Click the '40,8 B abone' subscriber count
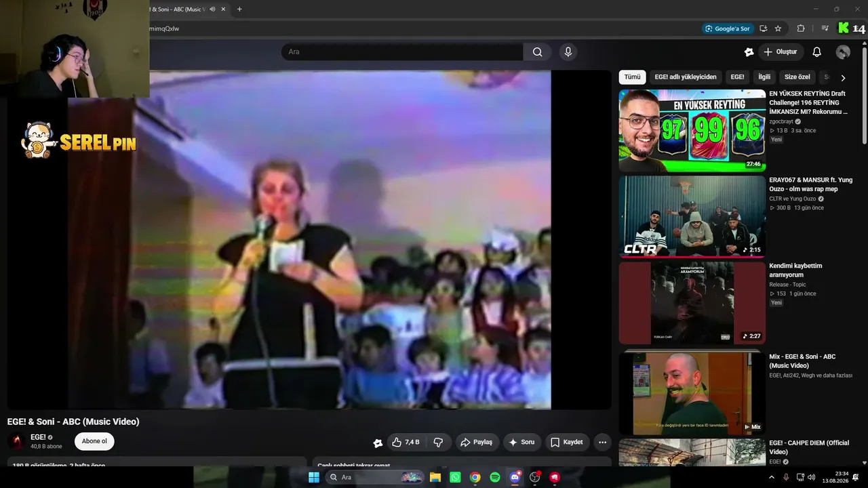The image size is (868, 488). 46,447
